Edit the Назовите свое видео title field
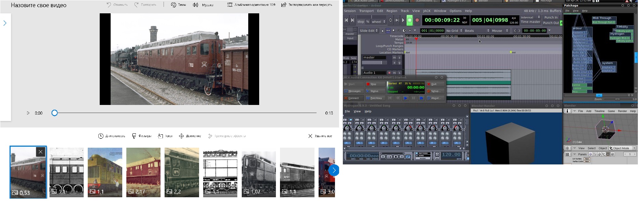644x201 pixels. click(39, 5)
